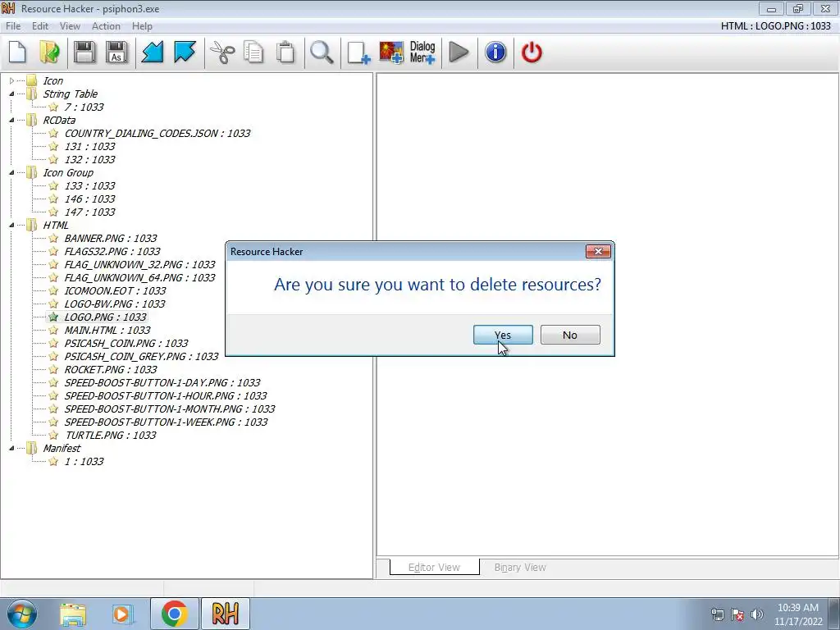Screen dimensions: 840x630
Task: Switch to the Editor View tab
Action: click(435, 568)
